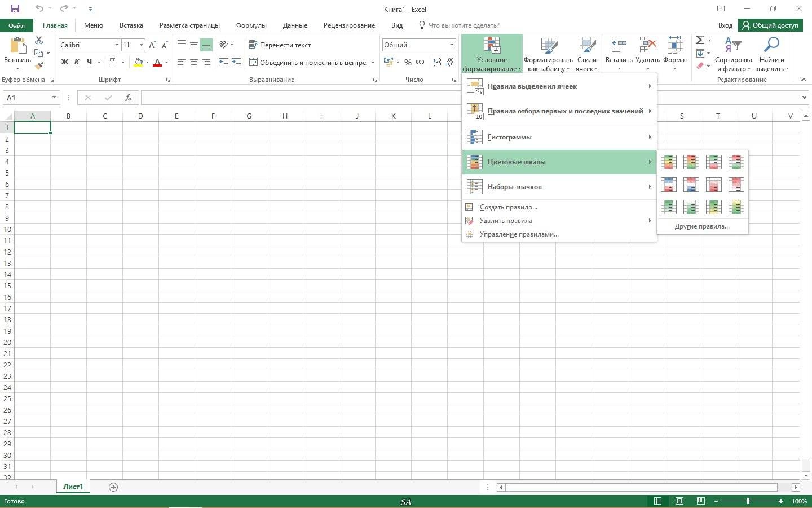Apply the yellow fill color bucket
812x508 pixels.
point(138,62)
